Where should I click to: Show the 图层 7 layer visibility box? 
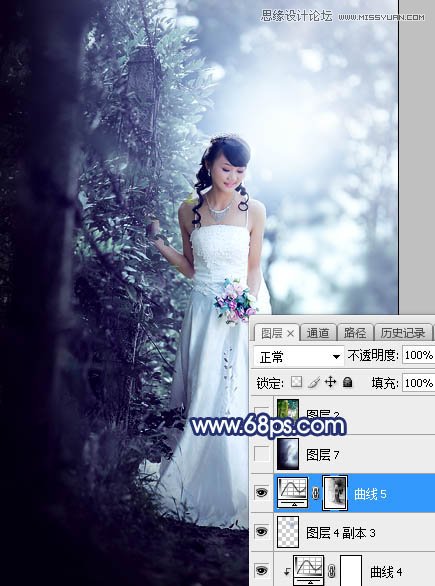point(261,454)
